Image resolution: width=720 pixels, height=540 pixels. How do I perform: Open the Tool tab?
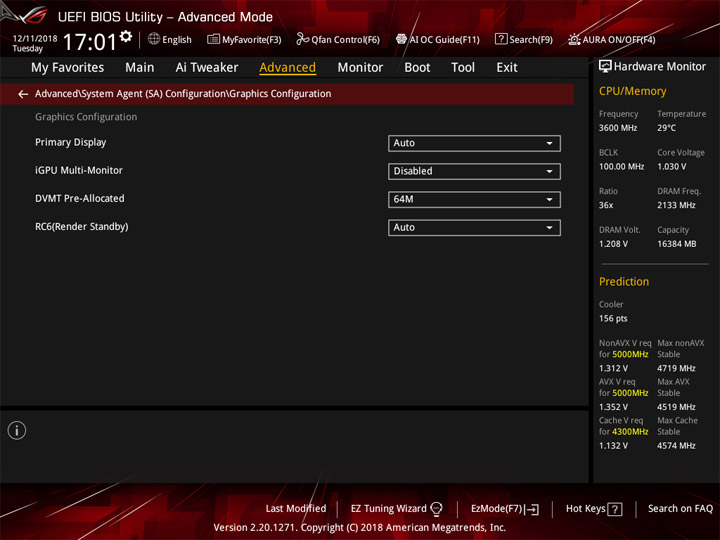tap(463, 68)
